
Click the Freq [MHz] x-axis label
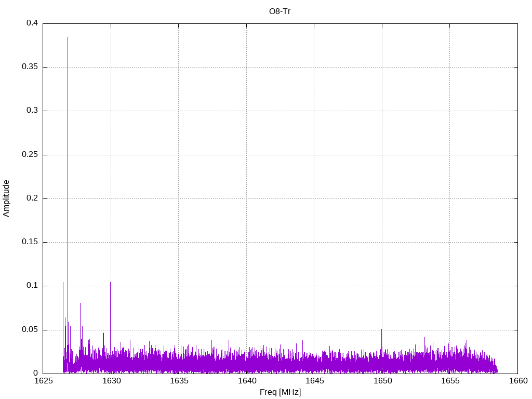[x=280, y=392]
